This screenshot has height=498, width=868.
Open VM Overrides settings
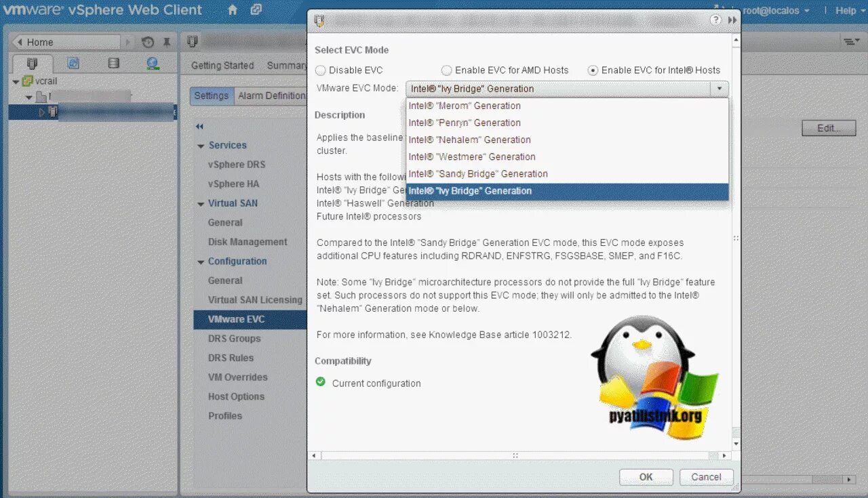[238, 377]
